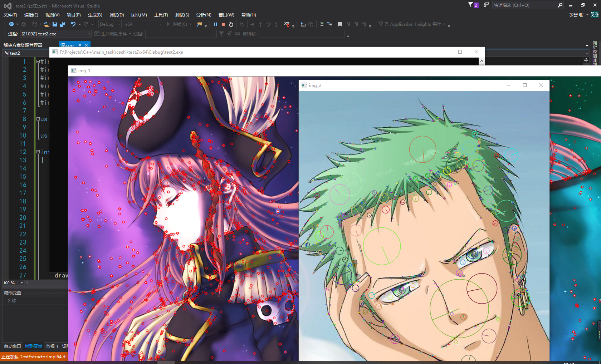This screenshot has width=601, height=364.
Task: Open the stack frame dropdown
Action: (302, 34)
